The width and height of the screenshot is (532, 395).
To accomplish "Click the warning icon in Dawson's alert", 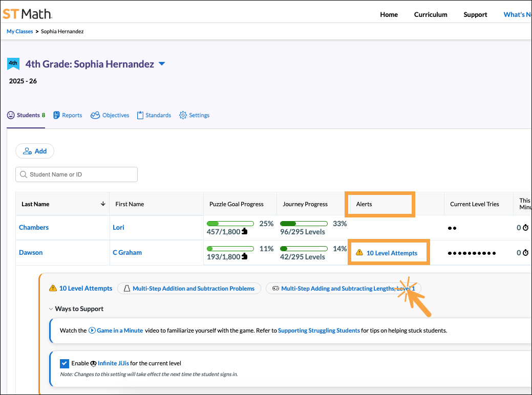I will click(x=359, y=253).
